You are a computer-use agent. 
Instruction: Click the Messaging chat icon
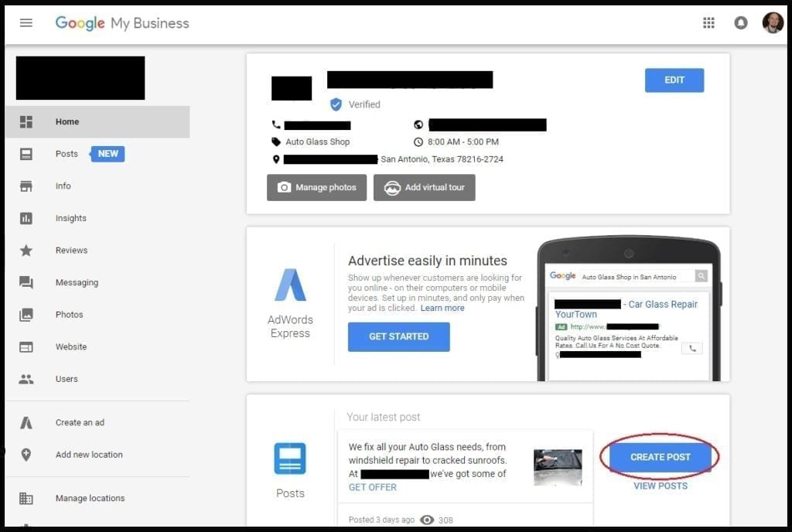coord(26,283)
